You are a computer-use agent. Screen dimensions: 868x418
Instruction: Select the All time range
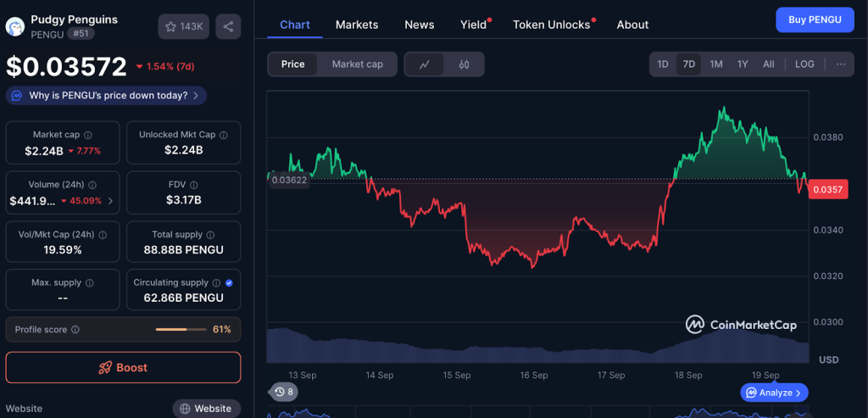click(x=768, y=64)
